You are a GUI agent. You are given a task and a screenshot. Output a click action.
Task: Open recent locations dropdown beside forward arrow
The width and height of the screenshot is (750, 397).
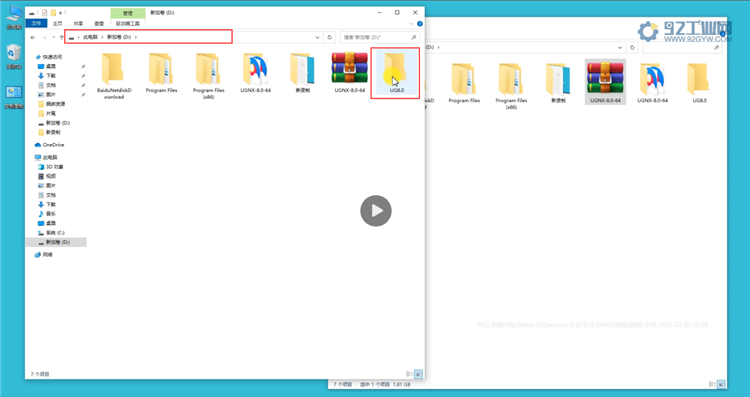[53, 37]
